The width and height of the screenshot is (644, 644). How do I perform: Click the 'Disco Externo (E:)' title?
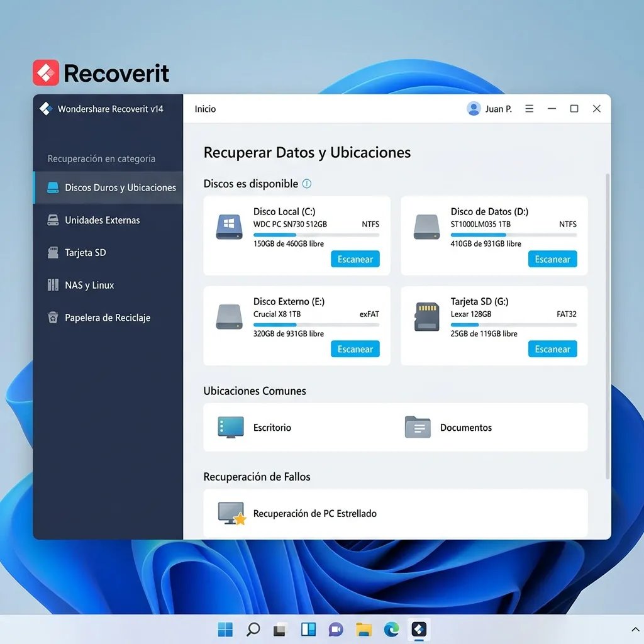click(289, 301)
